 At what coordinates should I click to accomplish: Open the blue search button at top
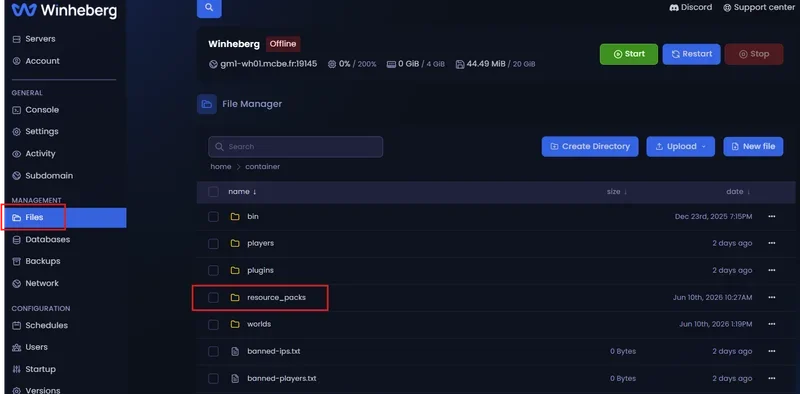tap(209, 8)
